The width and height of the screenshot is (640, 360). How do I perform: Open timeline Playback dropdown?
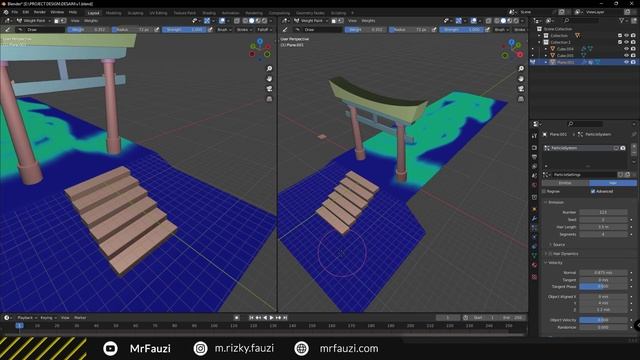point(27,318)
